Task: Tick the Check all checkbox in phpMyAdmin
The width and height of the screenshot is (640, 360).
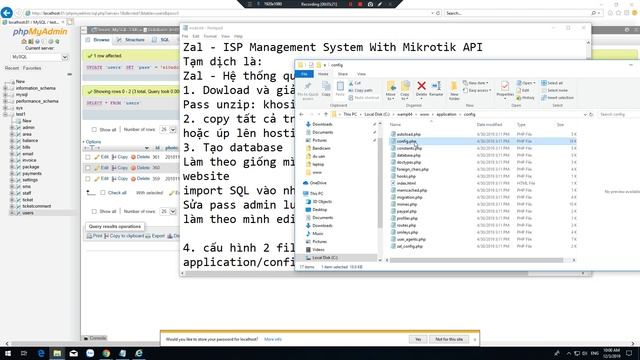Action: (x=103, y=193)
